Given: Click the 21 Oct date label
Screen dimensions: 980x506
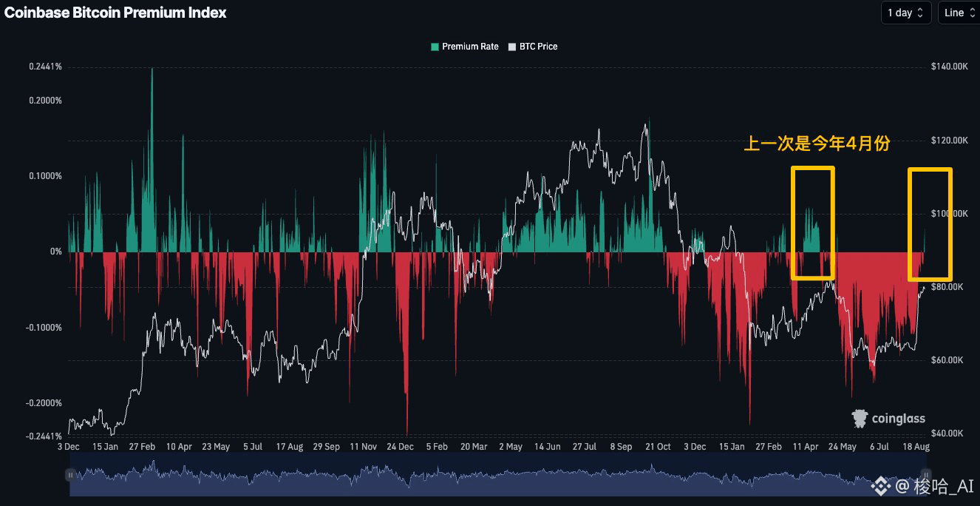Looking at the screenshot, I should (x=658, y=447).
